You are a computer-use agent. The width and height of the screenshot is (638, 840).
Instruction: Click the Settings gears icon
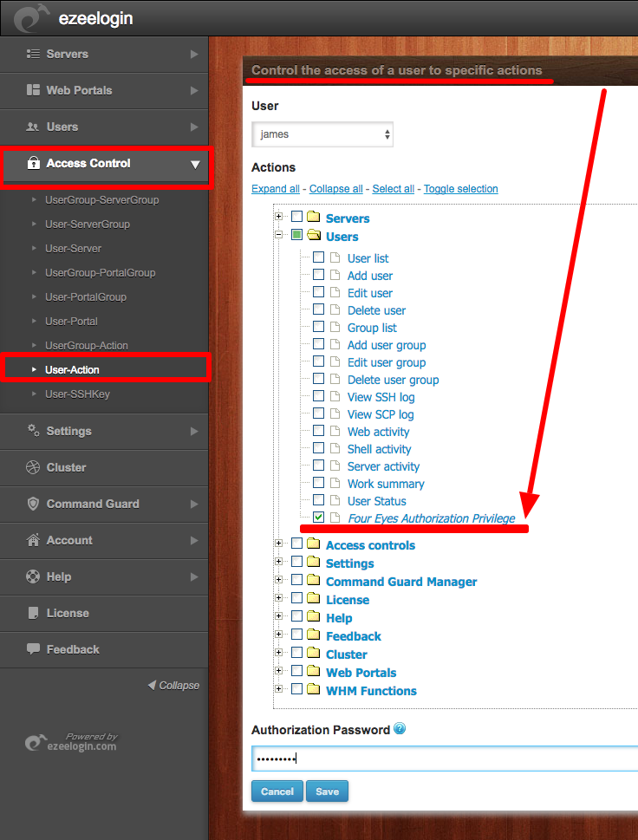[x=33, y=430]
